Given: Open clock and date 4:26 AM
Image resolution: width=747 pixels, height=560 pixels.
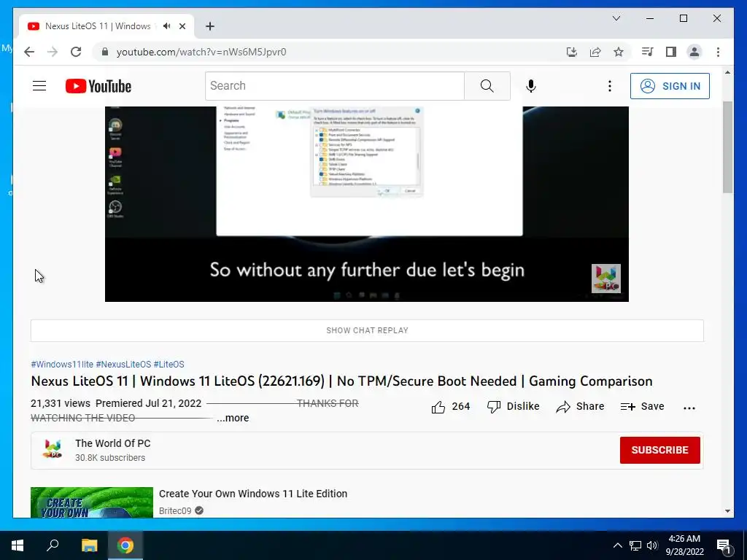Looking at the screenshot, I should pos(684,545).
